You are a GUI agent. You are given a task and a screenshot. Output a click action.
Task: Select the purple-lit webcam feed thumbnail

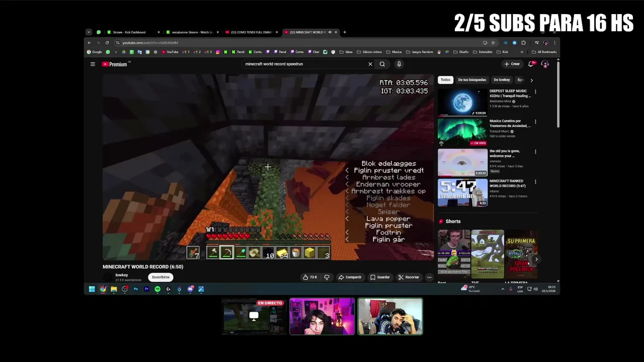322,316
